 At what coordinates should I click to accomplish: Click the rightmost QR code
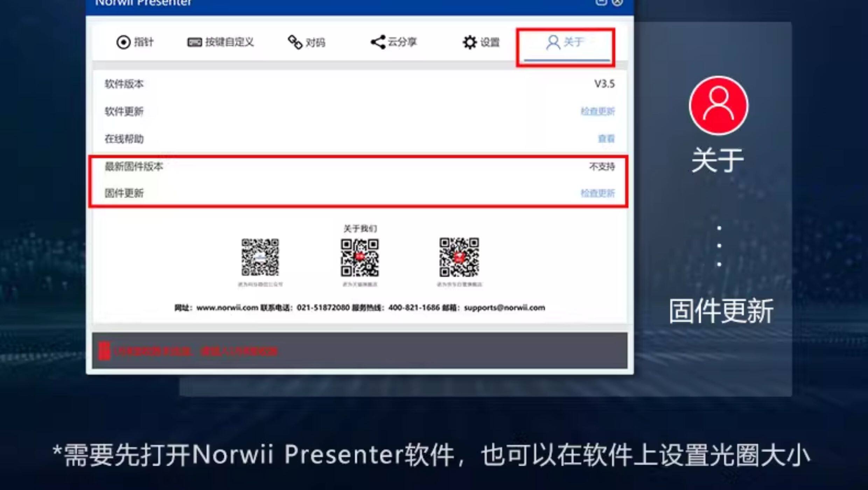tap(459, 257)
